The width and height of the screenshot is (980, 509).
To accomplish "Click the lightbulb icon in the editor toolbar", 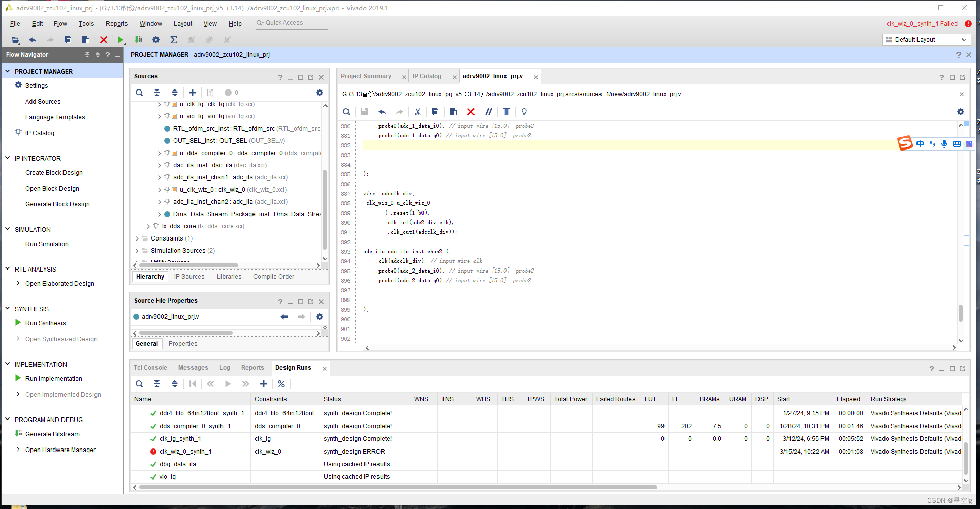I will [x=524, y=112].
